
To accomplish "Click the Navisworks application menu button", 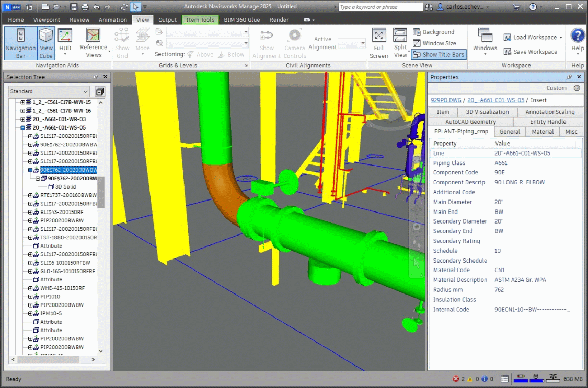I will [12, 7].
